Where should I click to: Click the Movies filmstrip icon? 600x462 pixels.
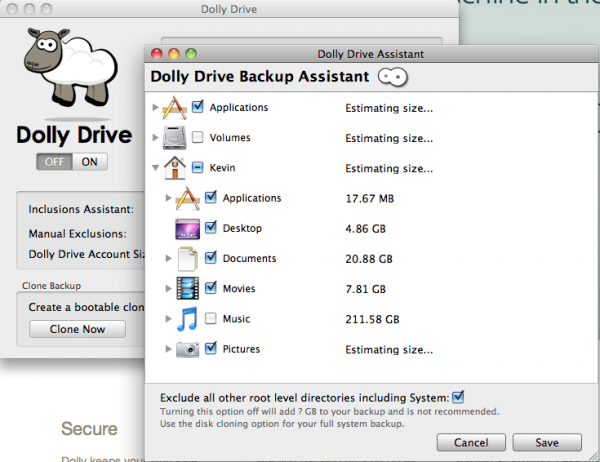(188, 288)
